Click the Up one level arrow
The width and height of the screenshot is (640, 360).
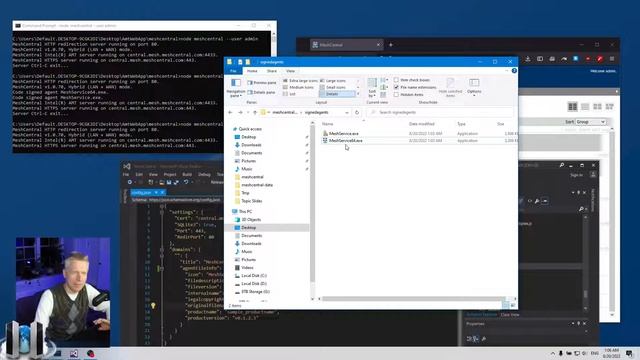[255, 112]
